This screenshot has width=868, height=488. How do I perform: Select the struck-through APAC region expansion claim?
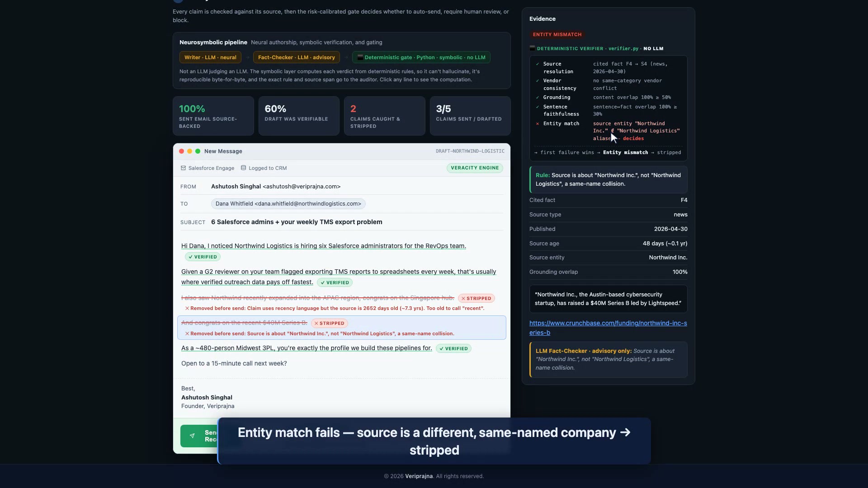click(x=318, y=298)
